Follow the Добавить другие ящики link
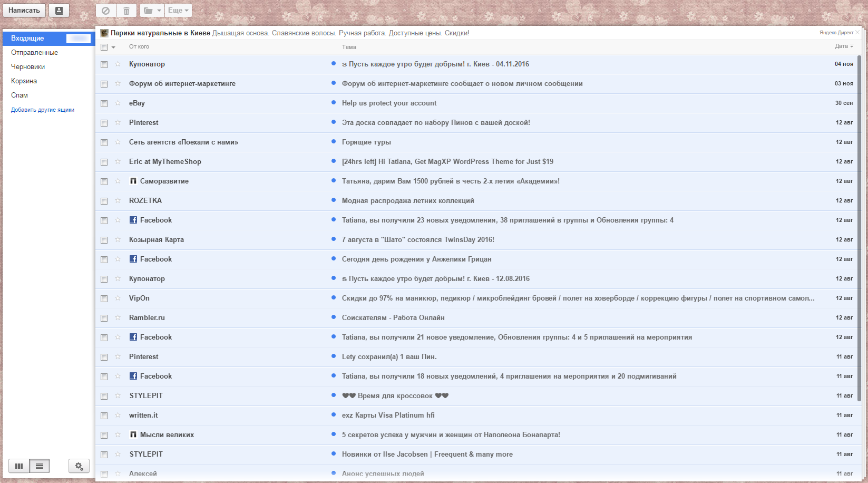The height and width of the screenshot is (483, 868). coord(43,110)
